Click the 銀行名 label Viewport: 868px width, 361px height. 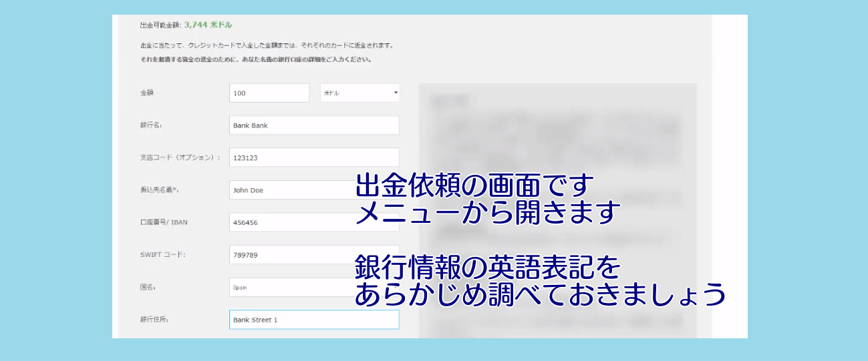tap(151, 125)
